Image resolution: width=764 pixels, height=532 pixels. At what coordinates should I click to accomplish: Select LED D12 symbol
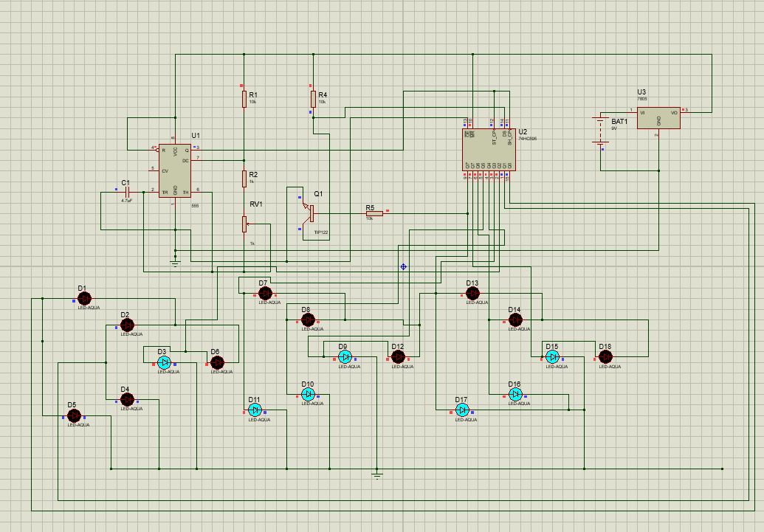coord(398,357)
